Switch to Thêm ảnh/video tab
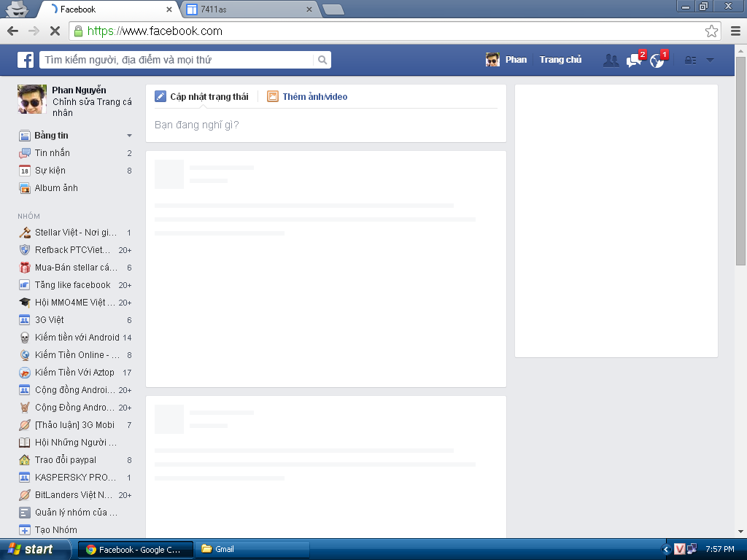The width and height of the screenshot is (747, 560). [307, 97]
